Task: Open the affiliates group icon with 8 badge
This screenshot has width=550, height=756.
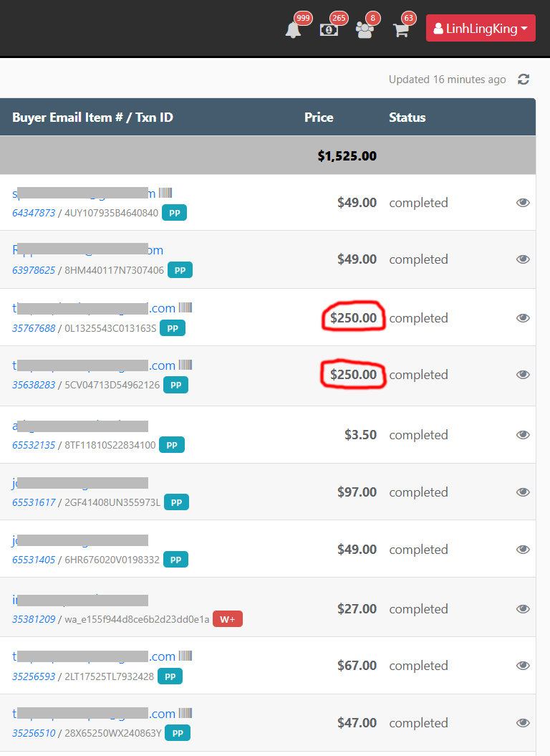Action: (x=365, y=30)
